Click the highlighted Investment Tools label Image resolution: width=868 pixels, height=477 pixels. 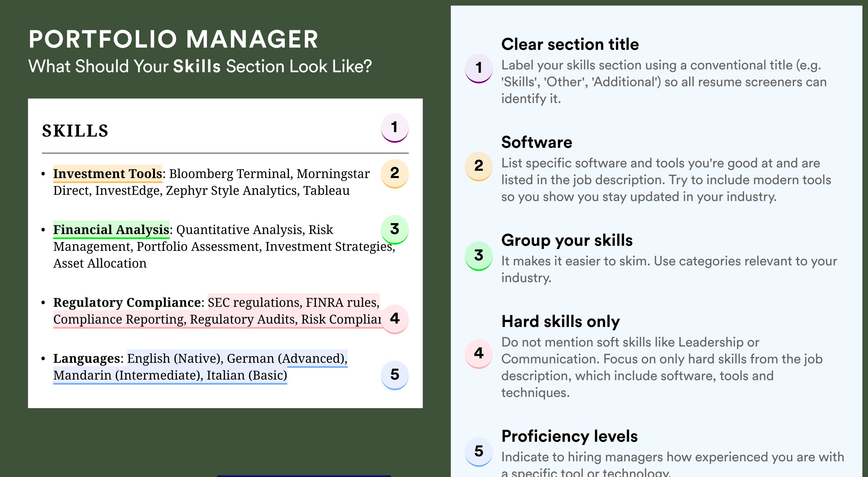click(x=108, y=174)
